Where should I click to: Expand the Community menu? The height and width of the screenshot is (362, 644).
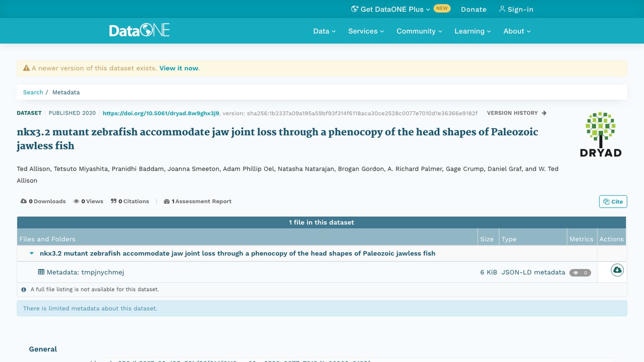[x=420, y=31]
